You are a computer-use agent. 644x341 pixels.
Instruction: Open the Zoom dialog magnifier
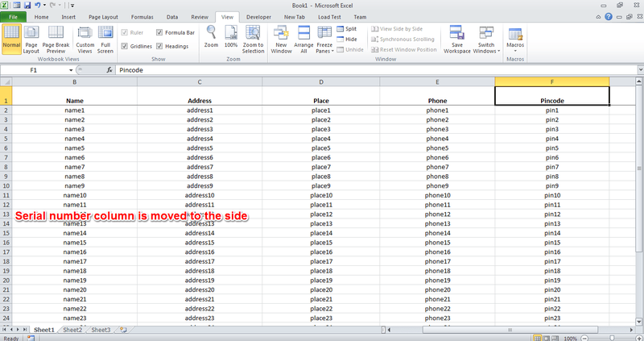click(211, 36)
